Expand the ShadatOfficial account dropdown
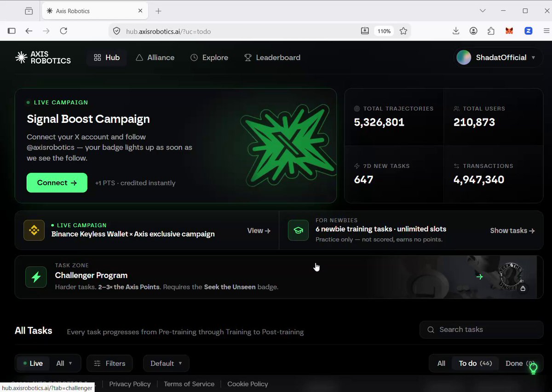552x392 pixels. (498, 58)
